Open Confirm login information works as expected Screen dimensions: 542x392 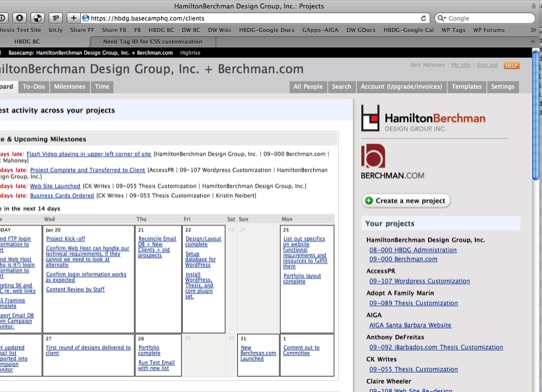coord(86,277)
